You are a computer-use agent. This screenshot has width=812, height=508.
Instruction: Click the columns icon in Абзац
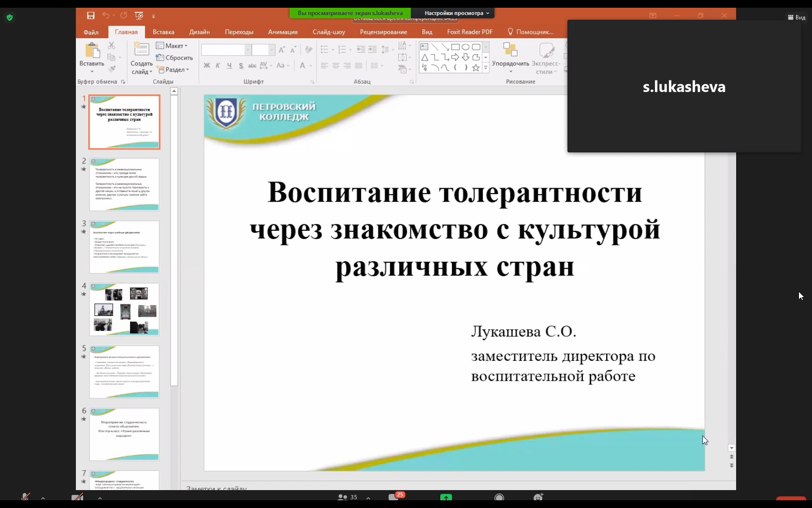tap(375, 65)
